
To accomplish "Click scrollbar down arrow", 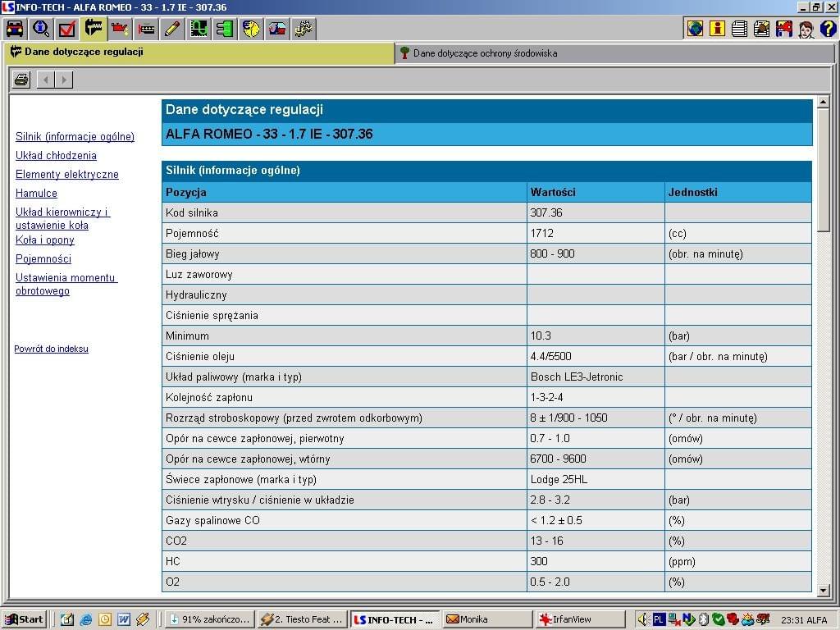I will (x=824, y=591).
